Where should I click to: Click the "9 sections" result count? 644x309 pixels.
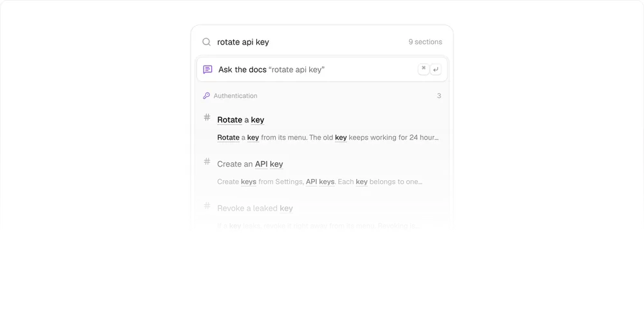click(x=425, y=42)
